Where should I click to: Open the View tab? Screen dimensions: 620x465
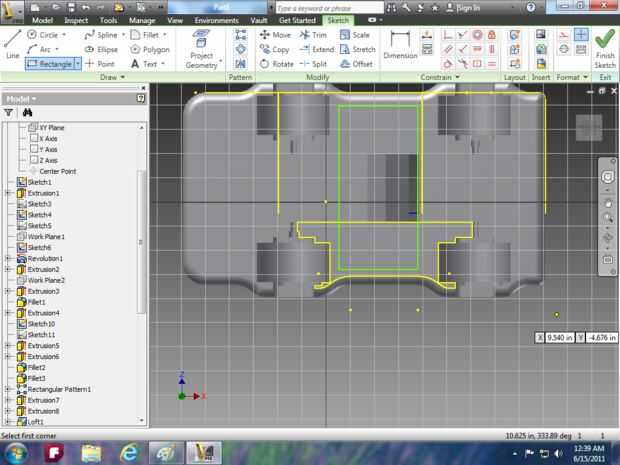175,20
